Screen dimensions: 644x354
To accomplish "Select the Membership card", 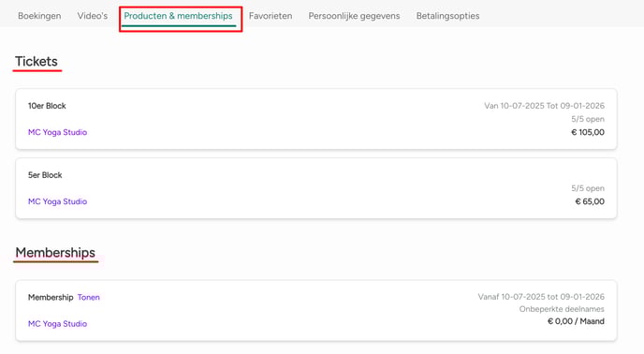I will tap(316, 310).
